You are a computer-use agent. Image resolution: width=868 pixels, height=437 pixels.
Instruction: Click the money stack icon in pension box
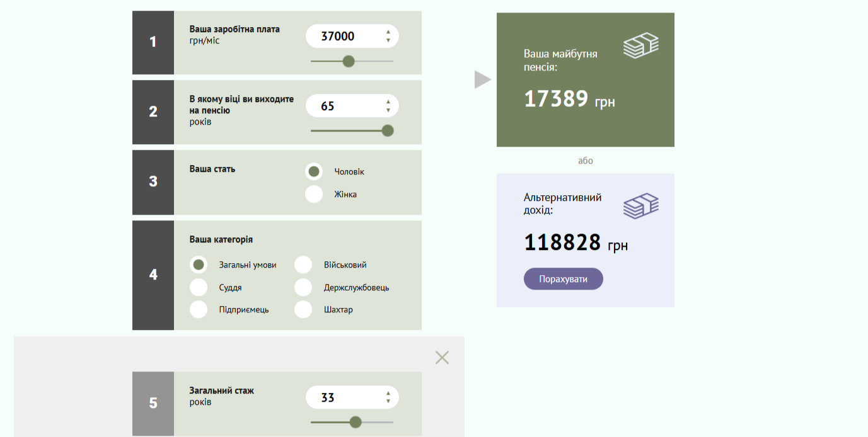pos(640,46)
